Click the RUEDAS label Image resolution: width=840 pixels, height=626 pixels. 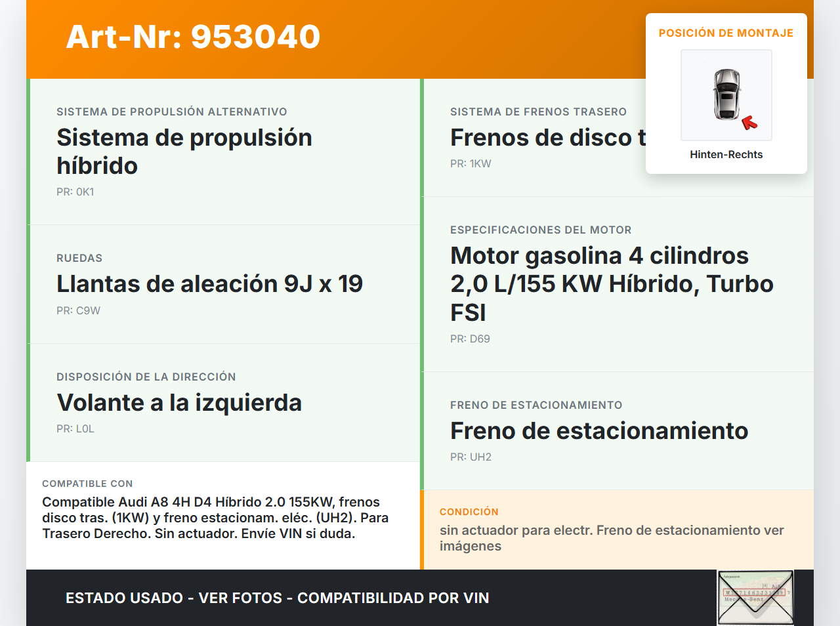click(x=79, y=258)
